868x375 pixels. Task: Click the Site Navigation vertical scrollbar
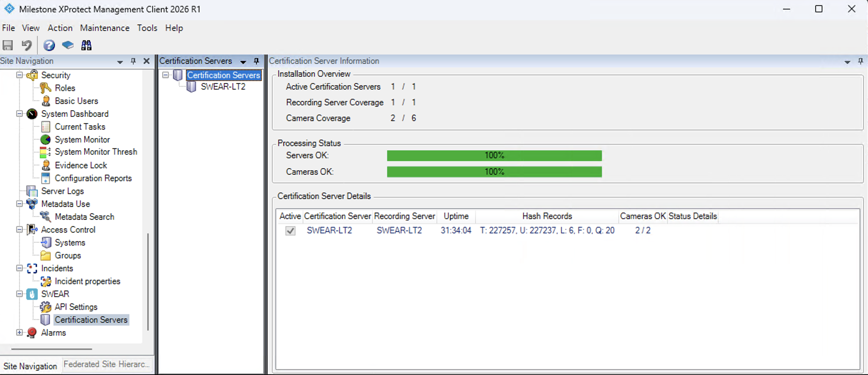tap(148, 282)
